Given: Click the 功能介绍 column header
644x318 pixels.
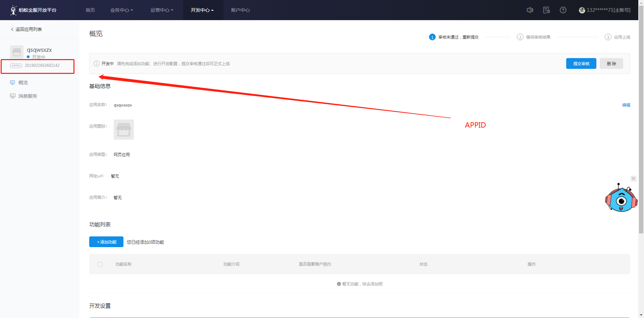Looking at the screenshot, I should click(231, 264).
